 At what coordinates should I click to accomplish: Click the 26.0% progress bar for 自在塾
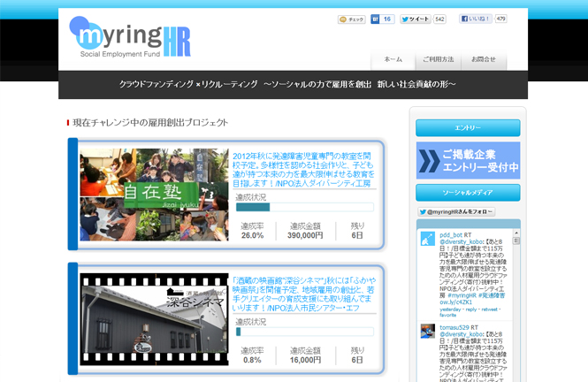pos(303,208)
